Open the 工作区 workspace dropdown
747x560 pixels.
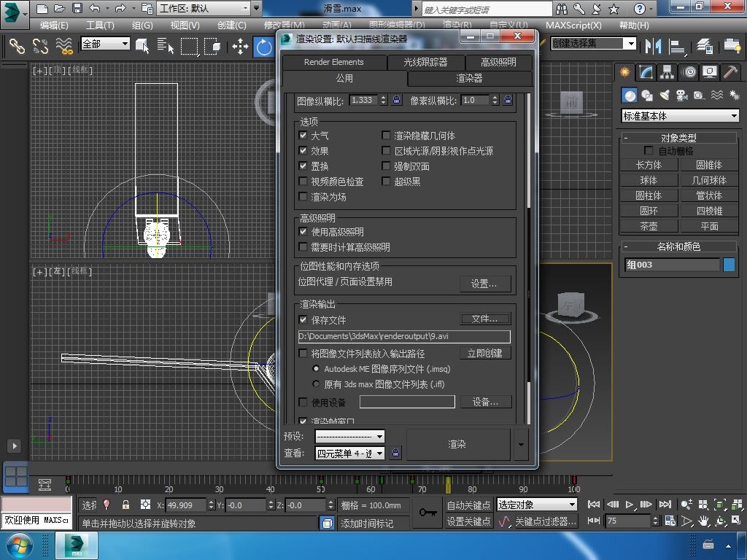click(204, 8)
